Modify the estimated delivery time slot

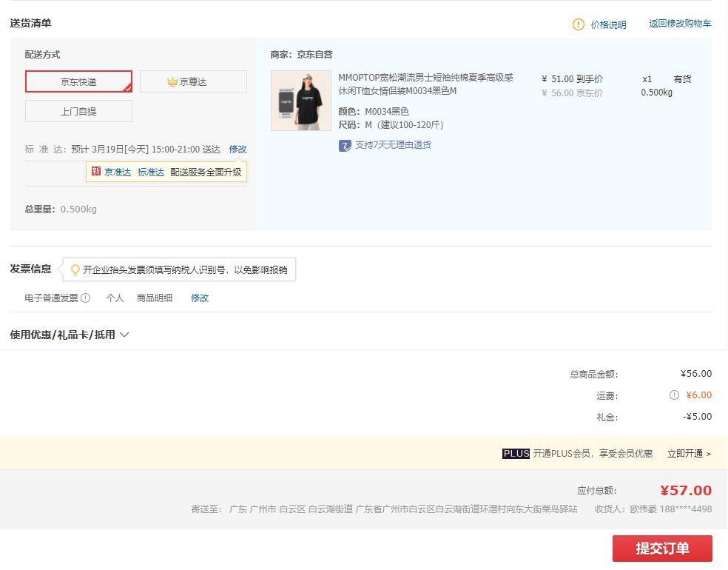point(237,150)
